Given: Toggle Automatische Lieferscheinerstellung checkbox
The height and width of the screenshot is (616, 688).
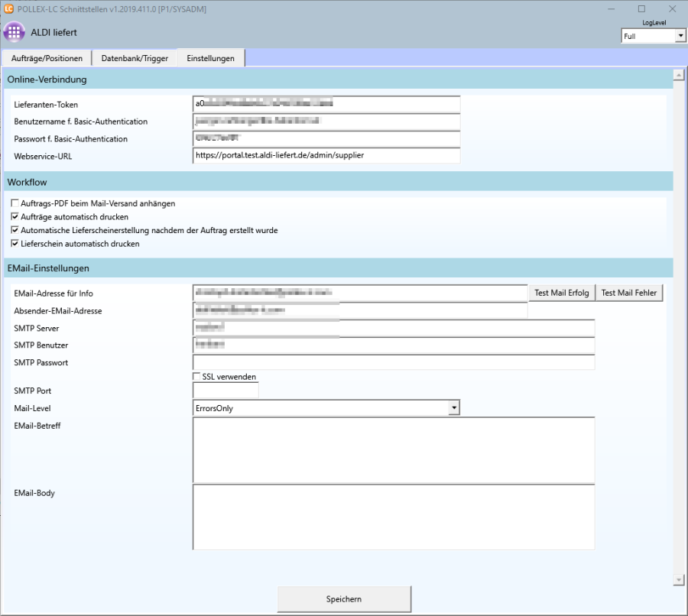Looking at the screenshot, I should [15, 230].
